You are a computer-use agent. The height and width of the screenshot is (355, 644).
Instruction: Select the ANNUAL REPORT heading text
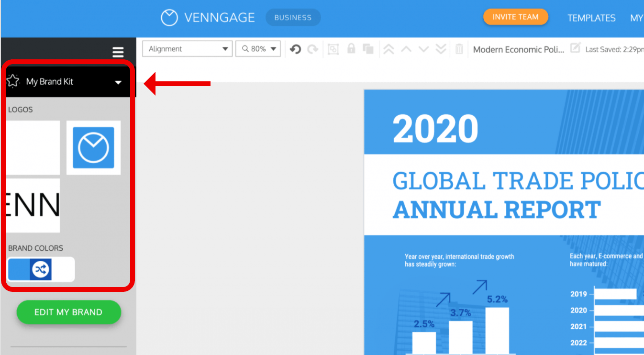(x=496, y=210)
